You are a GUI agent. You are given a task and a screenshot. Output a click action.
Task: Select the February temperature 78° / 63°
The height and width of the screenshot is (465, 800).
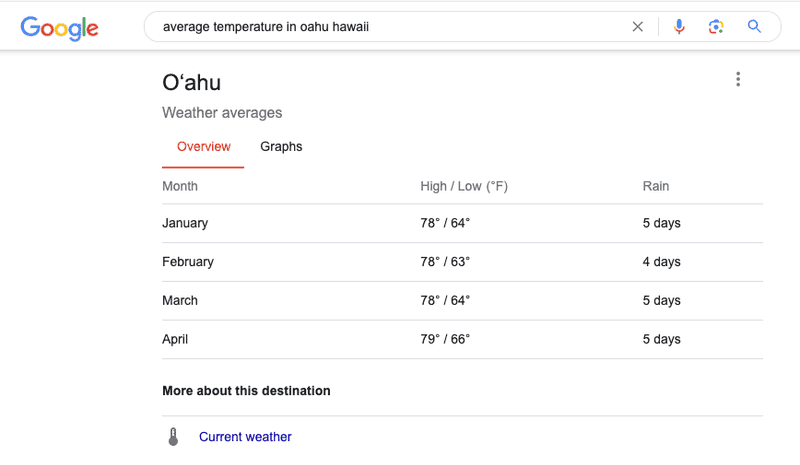click(445, 262)
